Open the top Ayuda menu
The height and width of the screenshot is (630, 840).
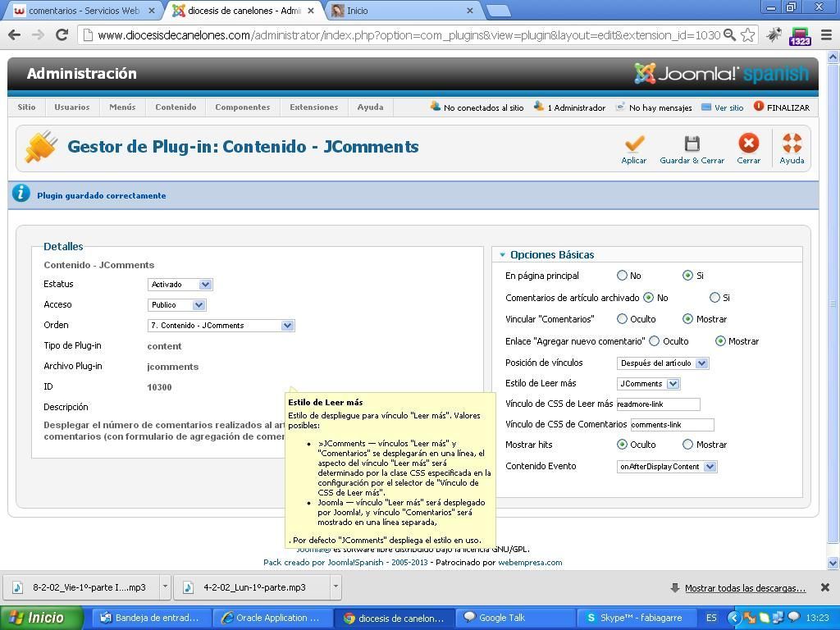[370, 107]
